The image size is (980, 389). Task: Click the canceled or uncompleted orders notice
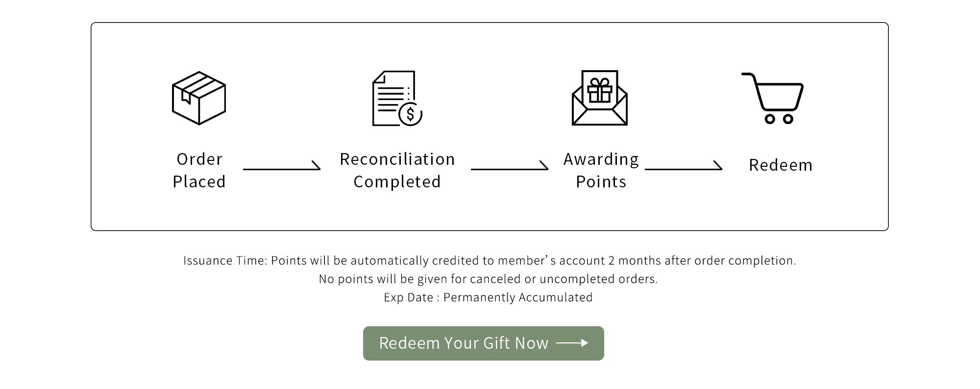click(488, 279)
